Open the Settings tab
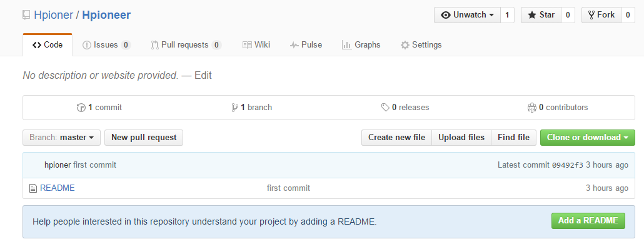 point(421,45)
